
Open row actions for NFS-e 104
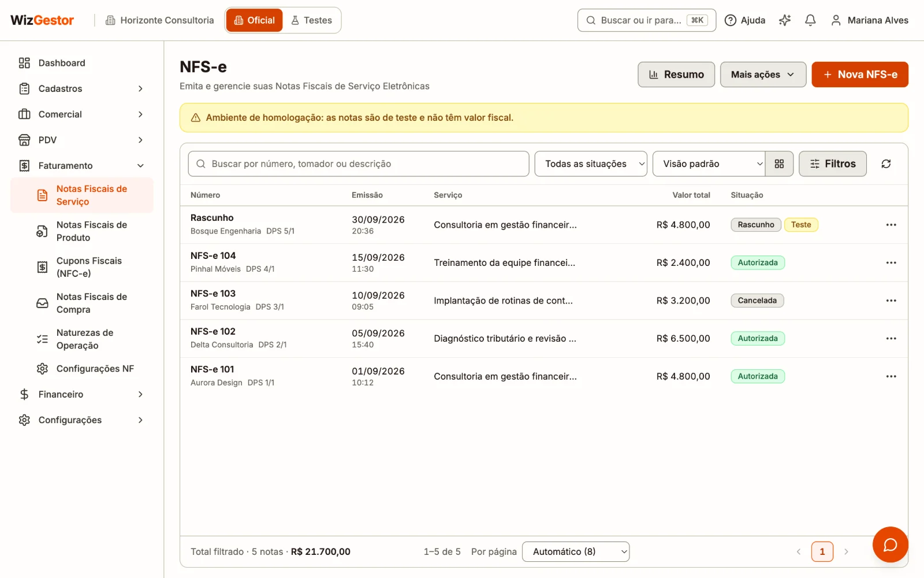click(891, 262)
